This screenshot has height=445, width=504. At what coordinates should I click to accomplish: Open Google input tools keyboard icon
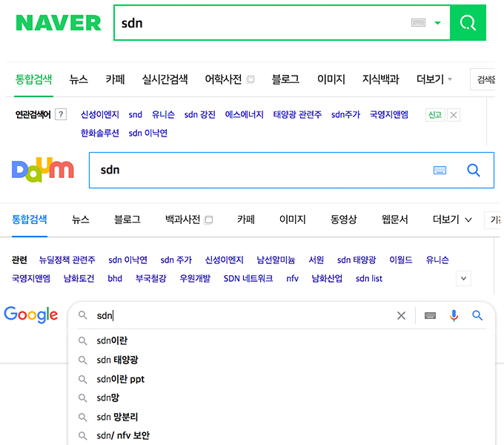point(430,315)
